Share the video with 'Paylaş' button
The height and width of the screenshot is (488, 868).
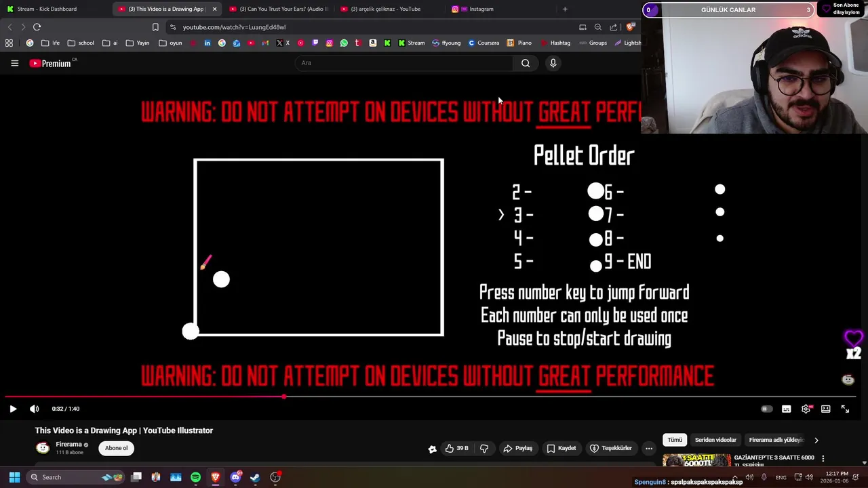518,448
